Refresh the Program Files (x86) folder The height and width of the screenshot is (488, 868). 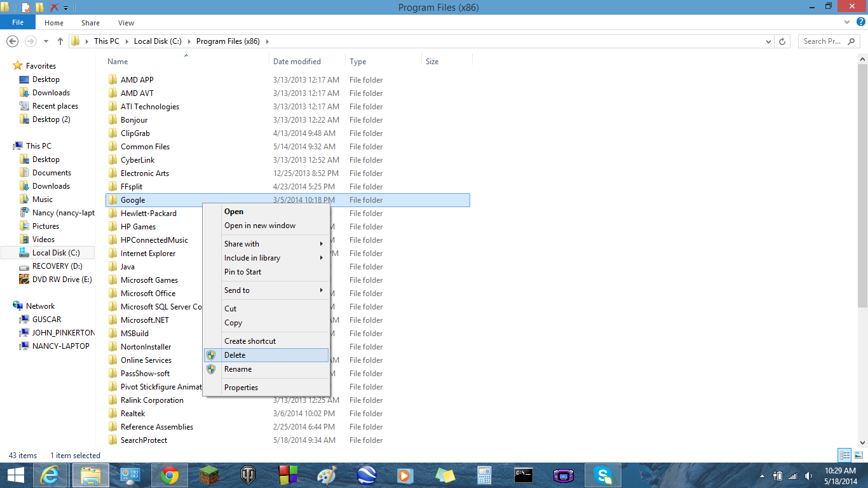[x=783, y=41]
